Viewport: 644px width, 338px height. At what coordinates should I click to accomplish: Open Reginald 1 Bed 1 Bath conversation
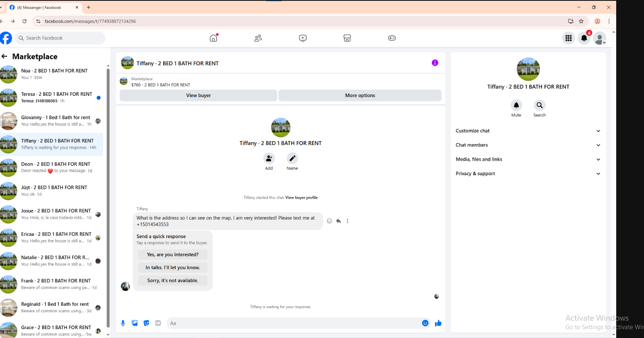[x=52, y=308]
